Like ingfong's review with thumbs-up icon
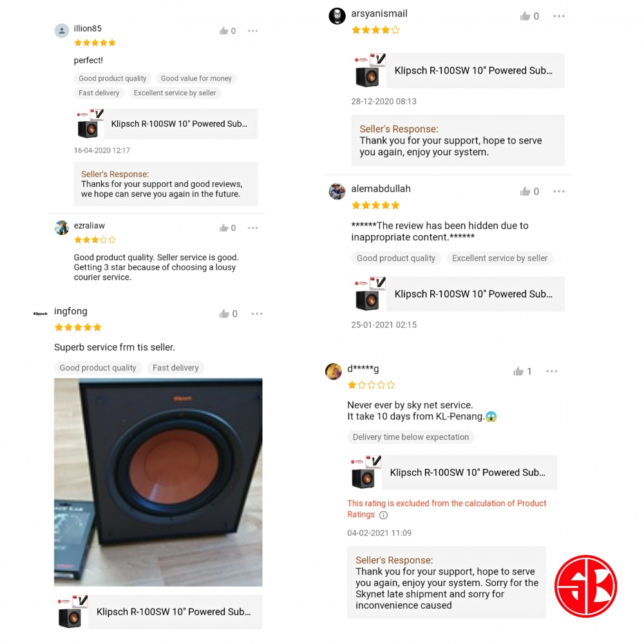644x644 pixels. [x=224, y=314]
